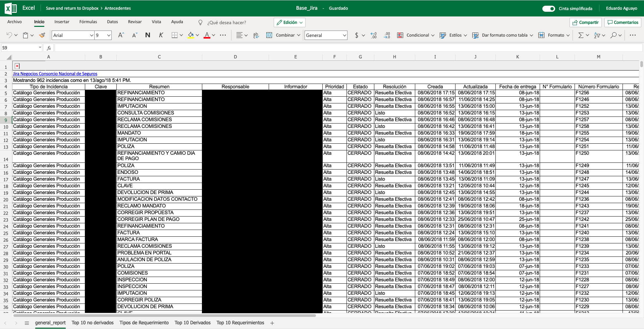Open the ribbon overflow ellipsis at far right
This screenshot has height=329, width=644.
click(633, 35)
